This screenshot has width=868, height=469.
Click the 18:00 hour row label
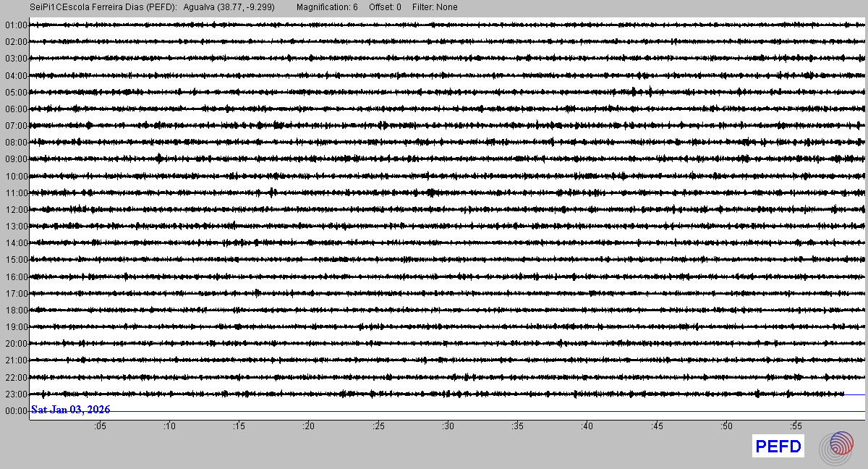(15, 310)
